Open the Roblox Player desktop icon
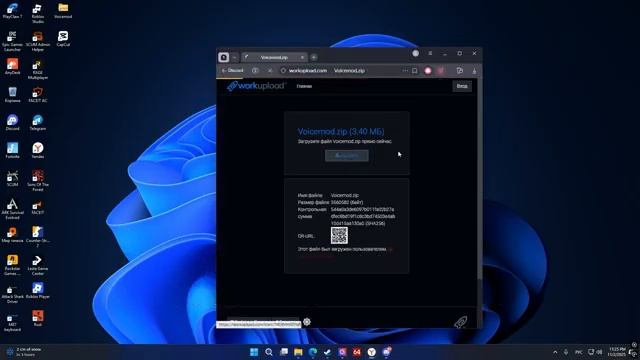This screenshot has width=640, height=360. (x=38, y=291)
